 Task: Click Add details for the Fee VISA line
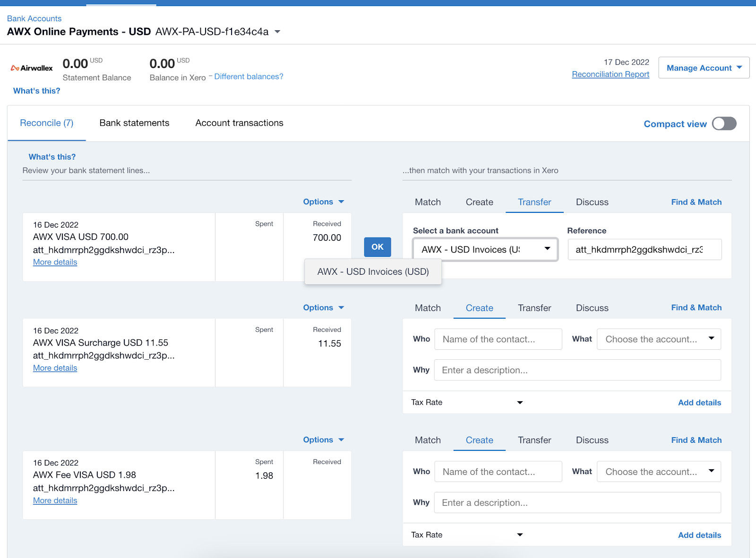(699, 535)
